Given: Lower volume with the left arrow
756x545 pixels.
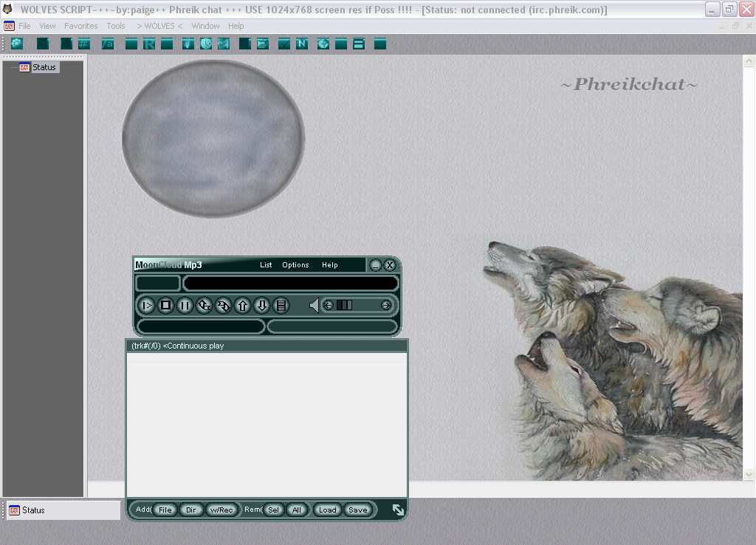Looking at the screenshot, I should click(329, 305).
